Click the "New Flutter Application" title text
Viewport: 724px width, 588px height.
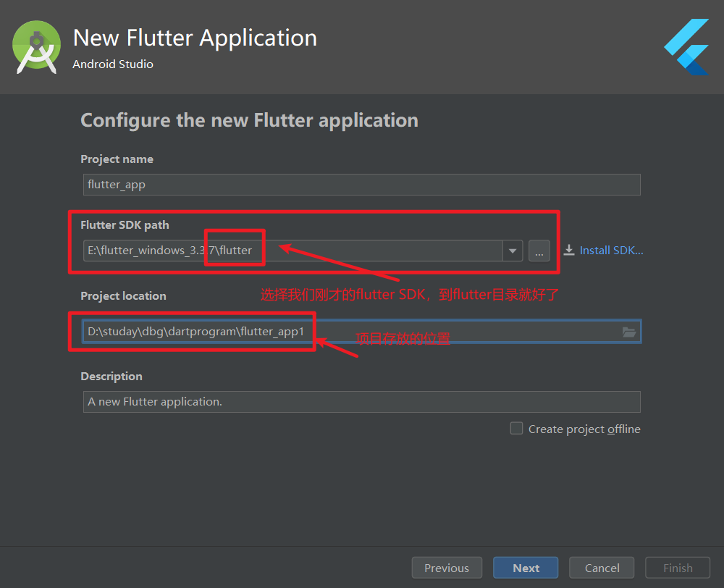(195, 38)
